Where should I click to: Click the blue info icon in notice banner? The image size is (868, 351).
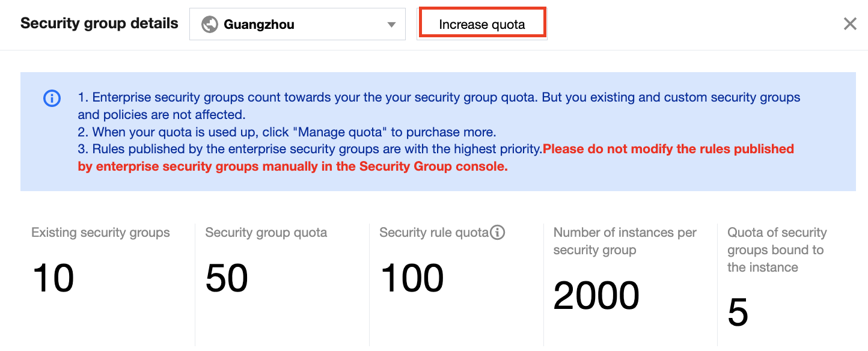pos(52,99)
